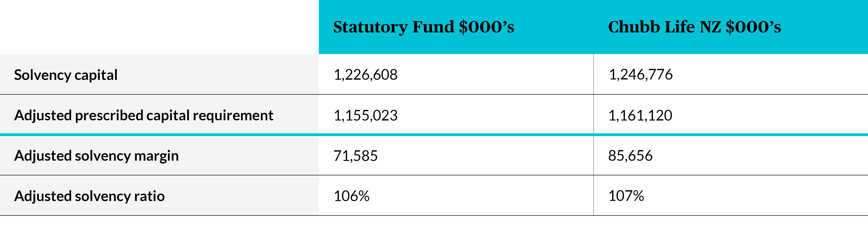Select the Statutory Fund value 1,226,608
The width and height of the screenshot is (868, 225).
click(366, 75)
